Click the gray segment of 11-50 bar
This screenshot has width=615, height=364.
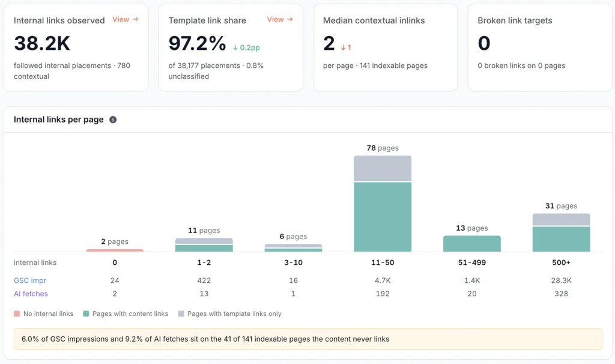[x=383, y=168]
